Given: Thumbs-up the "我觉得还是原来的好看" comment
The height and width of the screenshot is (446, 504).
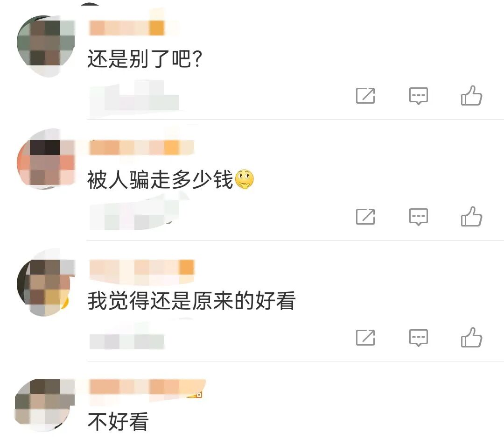Looking at the screenshot, I should click(x=471, y=337).
